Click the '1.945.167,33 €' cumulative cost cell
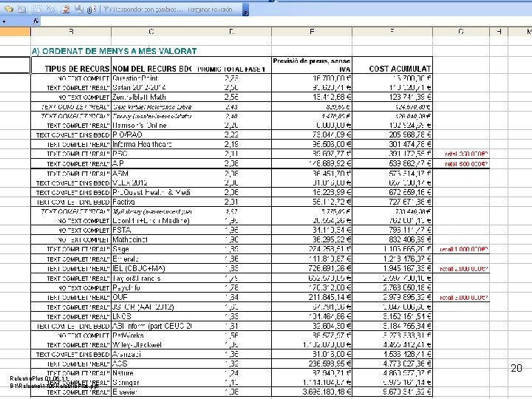 coord(392,268)
